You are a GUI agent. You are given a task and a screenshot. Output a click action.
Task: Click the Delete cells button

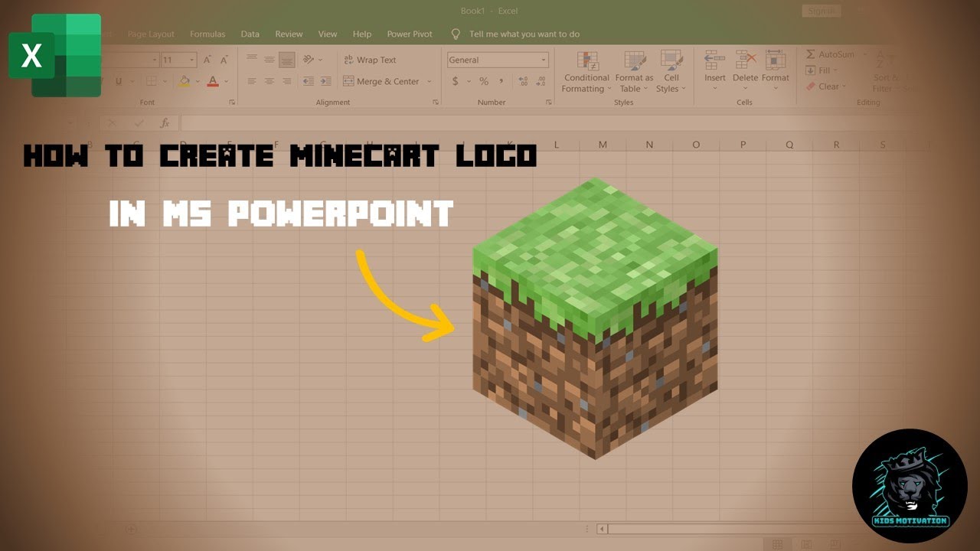pos(745,70)
